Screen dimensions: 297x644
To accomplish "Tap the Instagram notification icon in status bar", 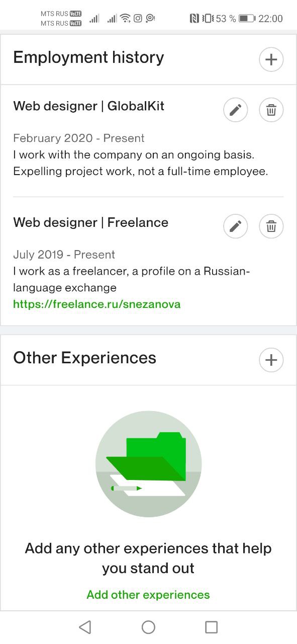I will (x=138, y=18).
